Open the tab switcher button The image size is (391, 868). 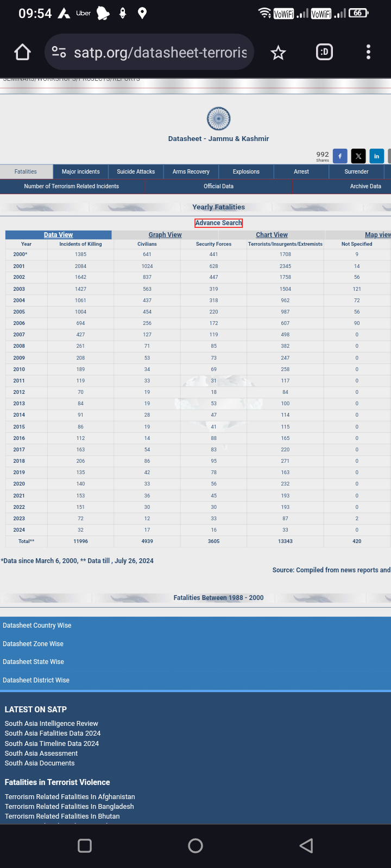(x=324, y=52)
